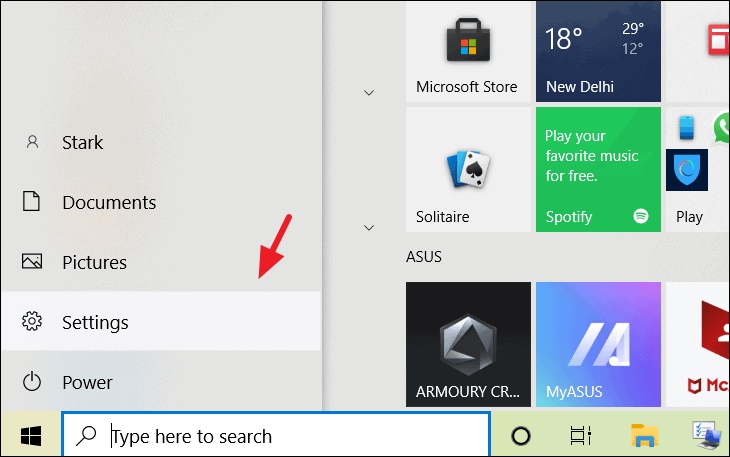Collapse tile group with the lower chevron
The height and width of the screenshot is (457, 730).
point(369,228)
